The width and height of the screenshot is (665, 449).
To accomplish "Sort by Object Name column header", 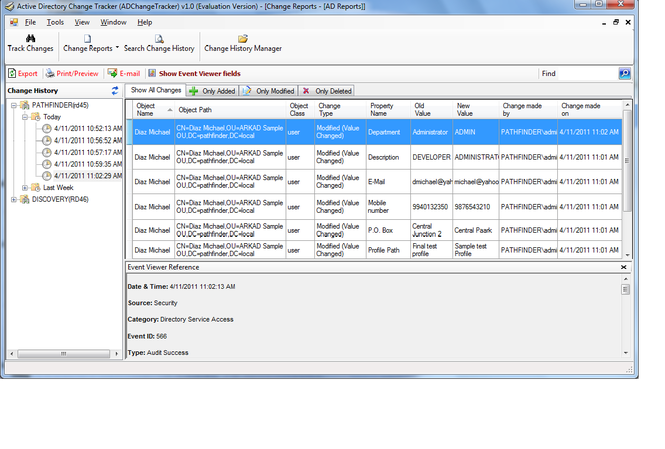I will (154, 109).
